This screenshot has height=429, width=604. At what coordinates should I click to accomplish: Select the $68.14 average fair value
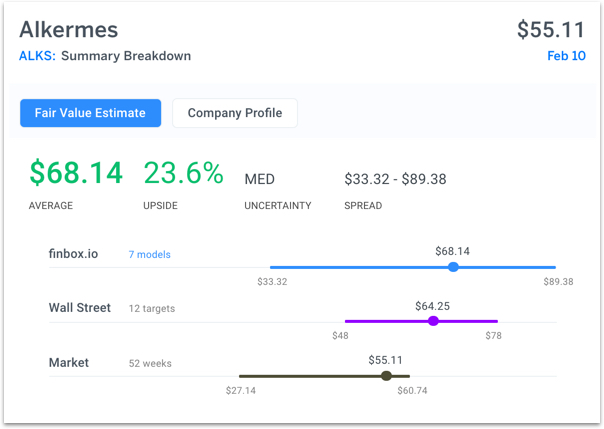coord(76,173)
